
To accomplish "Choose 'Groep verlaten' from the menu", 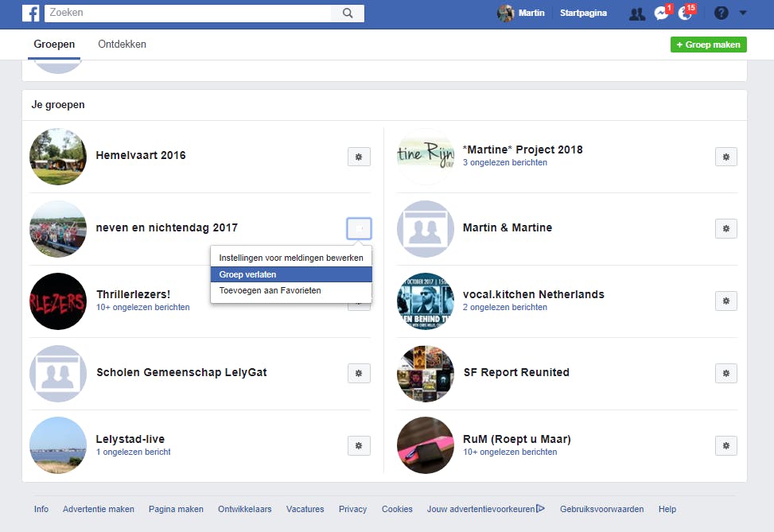I will pos(291,274).
